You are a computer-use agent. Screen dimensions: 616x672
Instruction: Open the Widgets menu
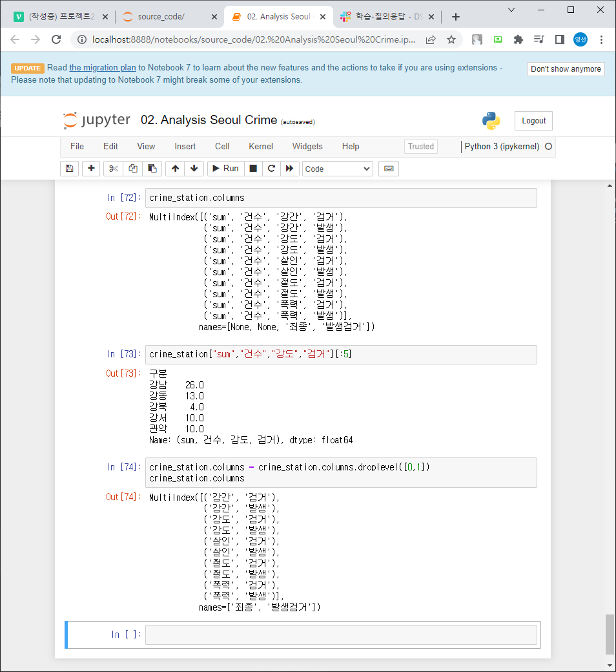click(x=307, y=147)
